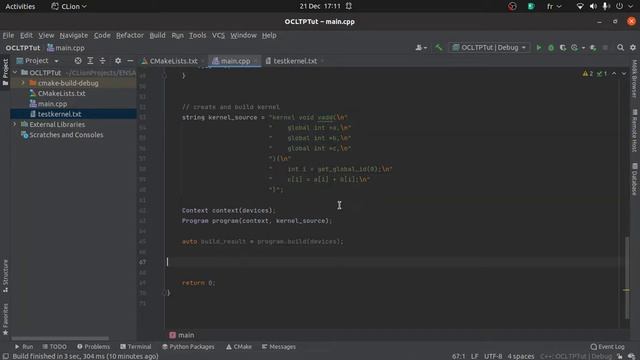The height and width of the screenshot is (360, 640).
Task: Open the CLion app menu dropdown
Action: pos(69,6)
